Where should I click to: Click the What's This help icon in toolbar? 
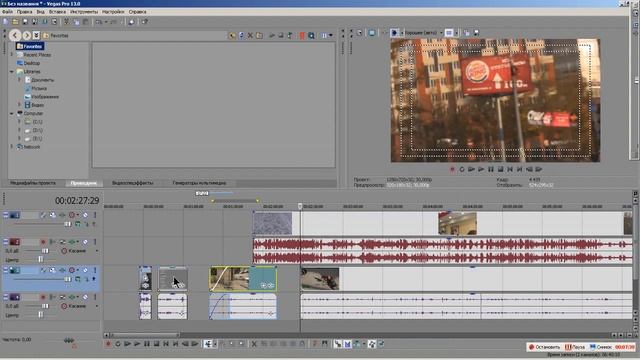(144, 22)
